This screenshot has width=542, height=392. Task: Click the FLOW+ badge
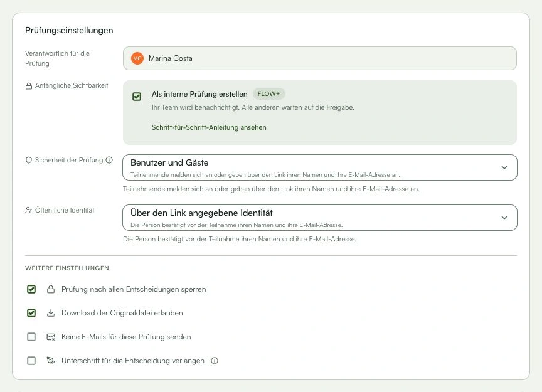(268, 93)
